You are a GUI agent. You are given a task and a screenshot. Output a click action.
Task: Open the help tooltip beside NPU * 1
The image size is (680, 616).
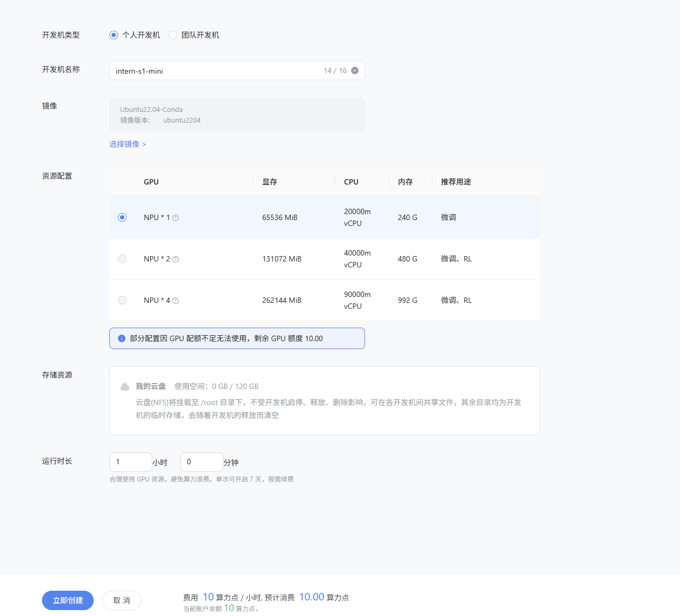[x=176, y=217]
